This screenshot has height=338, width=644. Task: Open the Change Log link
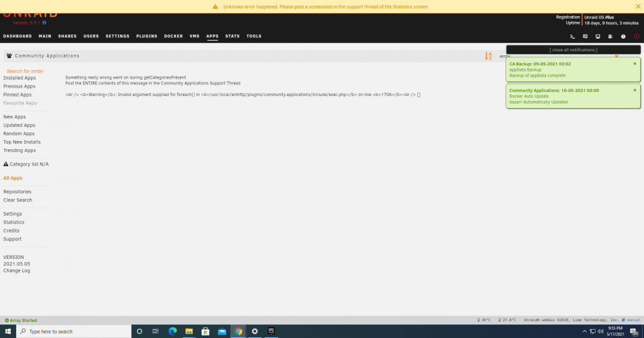[x=17, y=270]
